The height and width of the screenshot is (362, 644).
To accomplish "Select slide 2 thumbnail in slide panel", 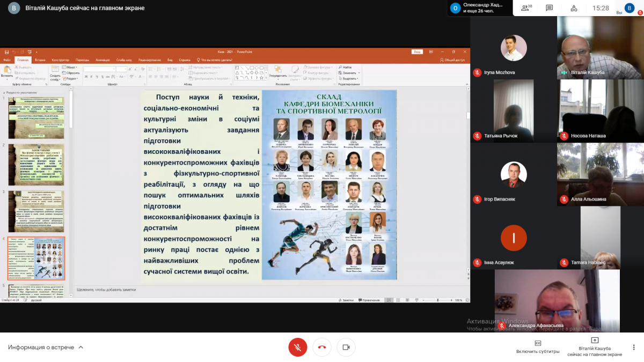I will [x=36, y=165].
